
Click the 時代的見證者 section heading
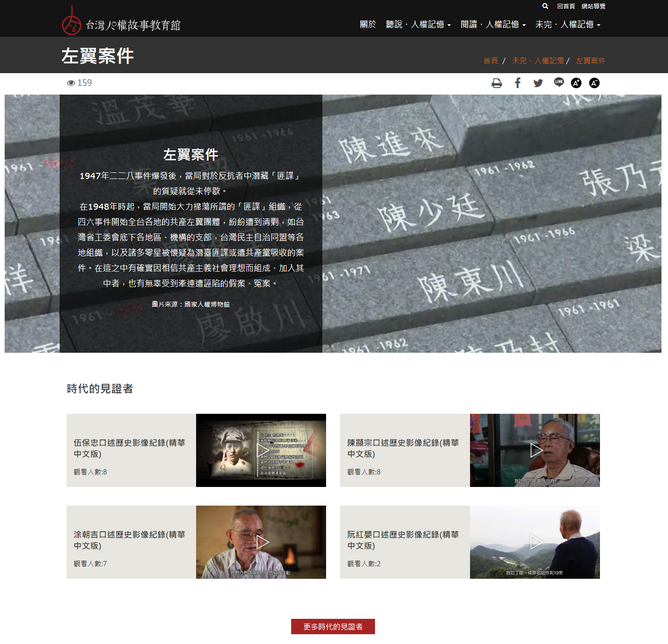coord(100,389)
